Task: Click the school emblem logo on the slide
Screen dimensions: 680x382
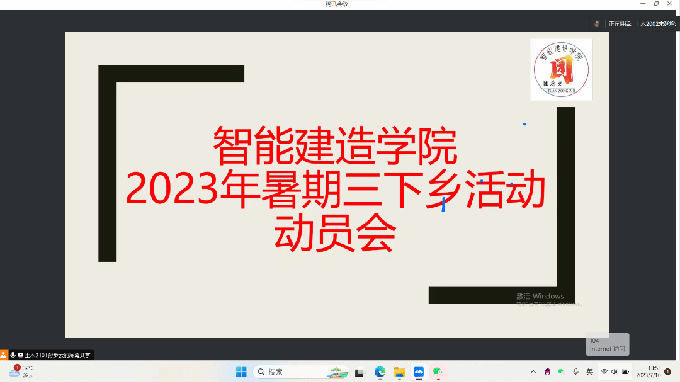Action: pos(561,69)
